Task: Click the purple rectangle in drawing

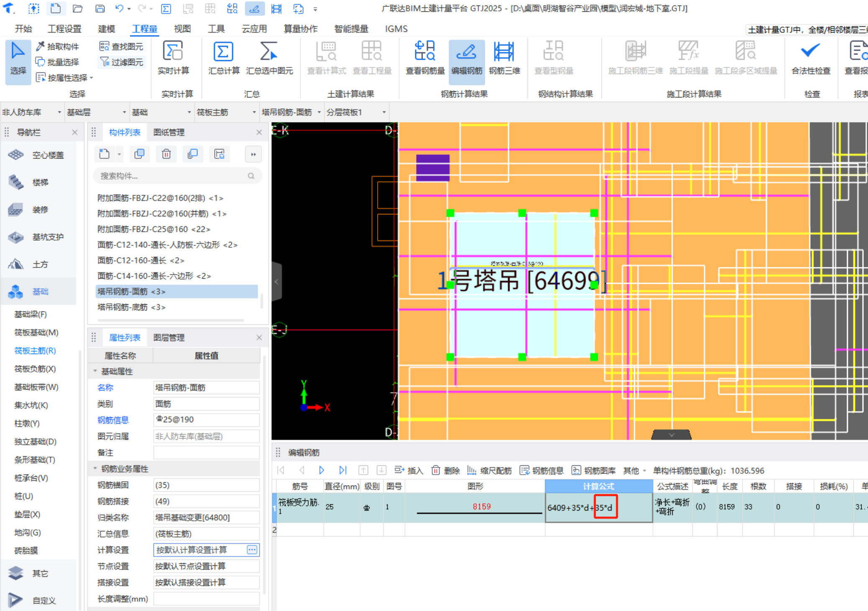Action: coord(433,168)
